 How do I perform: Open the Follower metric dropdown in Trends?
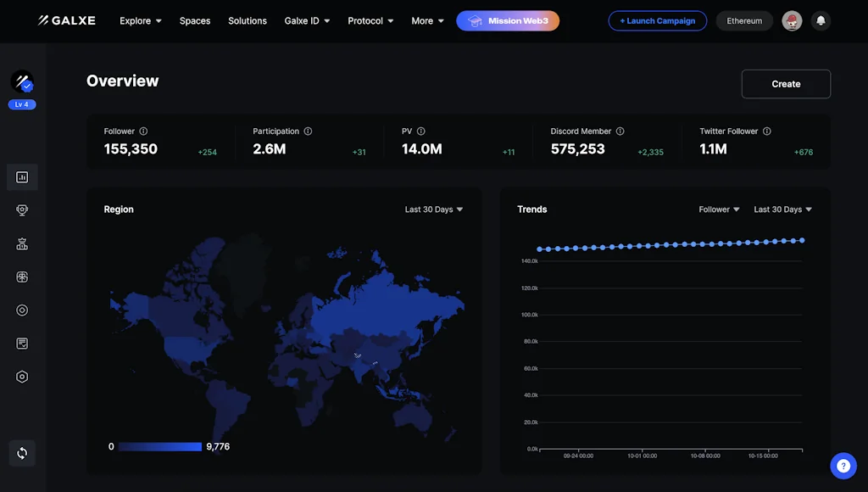pyautogui.click(x=719, y=210)
